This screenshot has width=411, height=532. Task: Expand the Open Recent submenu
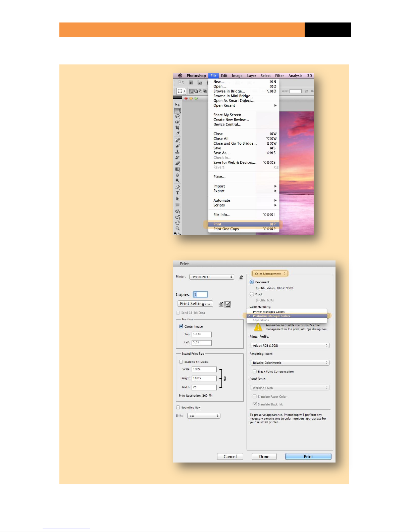[244, 105]
